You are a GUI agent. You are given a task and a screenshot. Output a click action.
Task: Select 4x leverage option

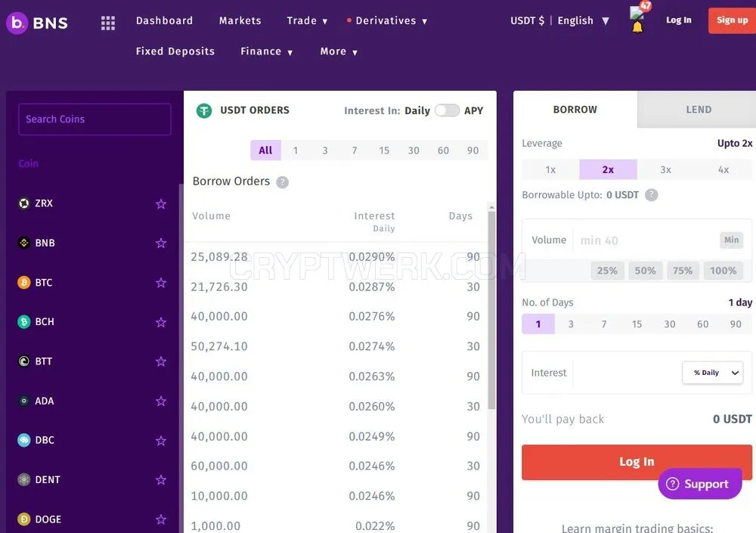[723, 170]
